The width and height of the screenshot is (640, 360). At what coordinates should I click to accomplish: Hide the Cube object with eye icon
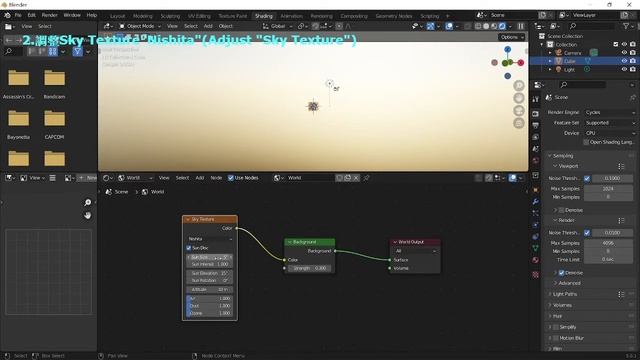[624, 61]
